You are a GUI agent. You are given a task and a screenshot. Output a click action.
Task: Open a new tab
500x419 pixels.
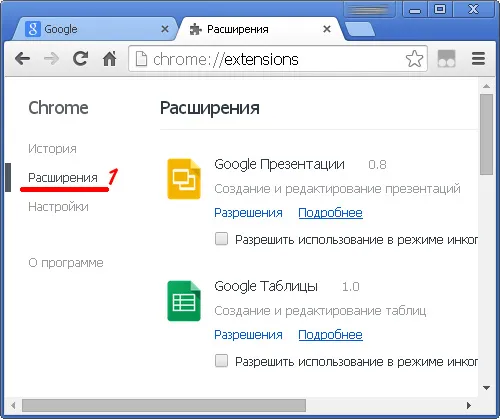pos(360,29)
